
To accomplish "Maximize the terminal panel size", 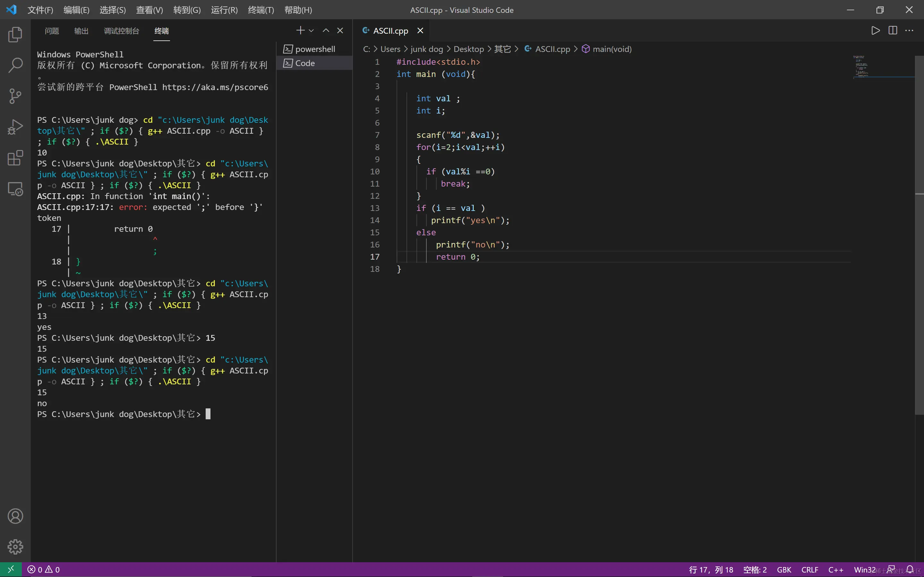I will tap(326, 30).
